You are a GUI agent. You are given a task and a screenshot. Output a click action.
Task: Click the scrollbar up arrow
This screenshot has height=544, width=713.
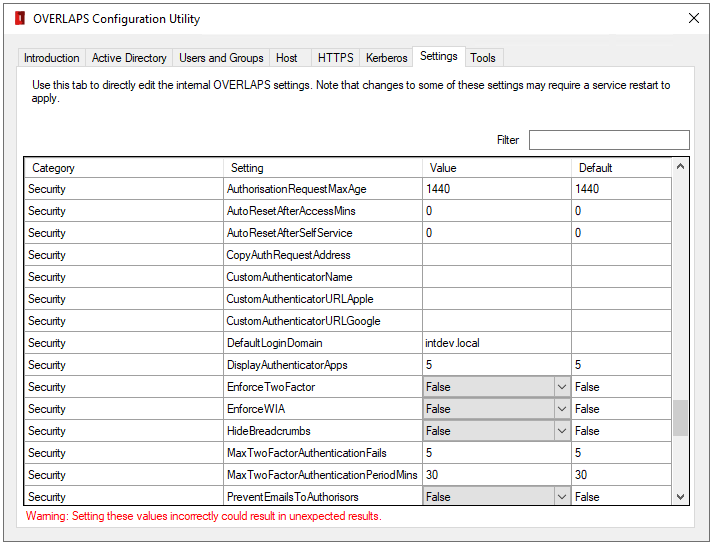(680, 166)
